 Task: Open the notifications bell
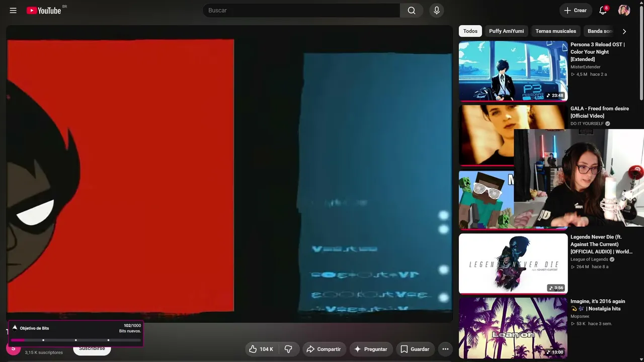point(603,11)
